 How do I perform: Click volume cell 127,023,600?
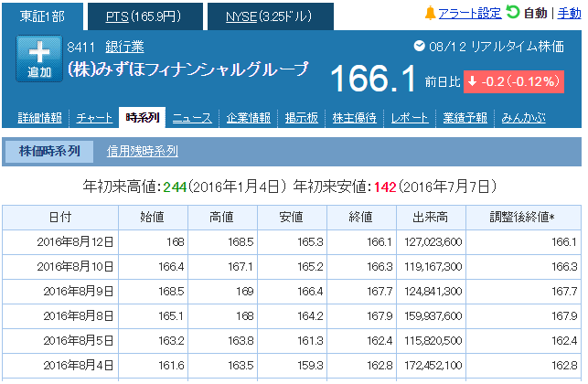tap(433, 242)
